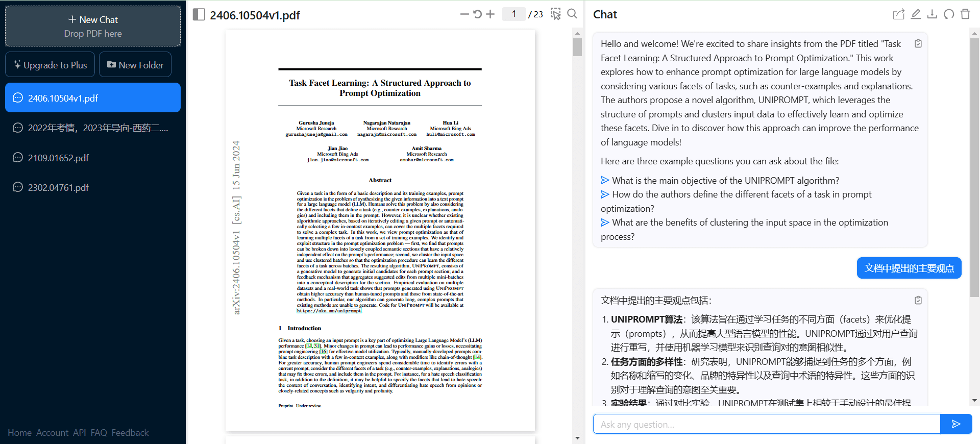Image resolution: width=980 pixels, height=444 pixels.
Task: Click the author name Gurusha Juneja
Action: [316, 123]
